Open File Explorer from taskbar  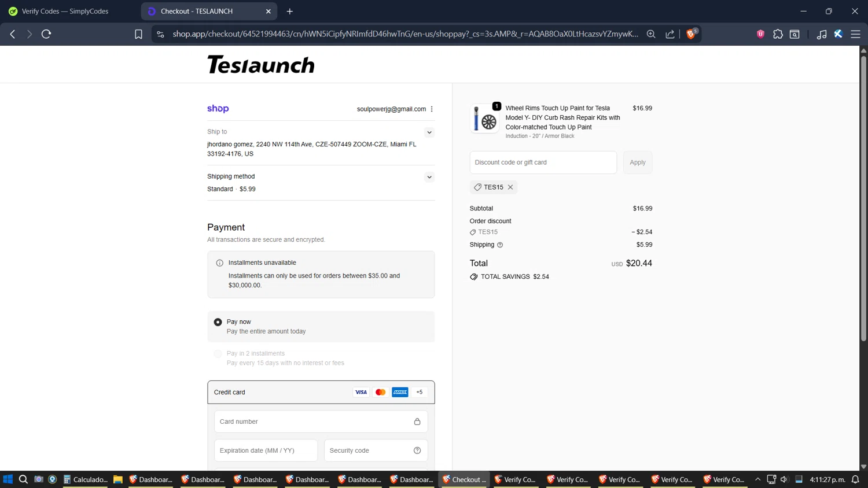118,479
